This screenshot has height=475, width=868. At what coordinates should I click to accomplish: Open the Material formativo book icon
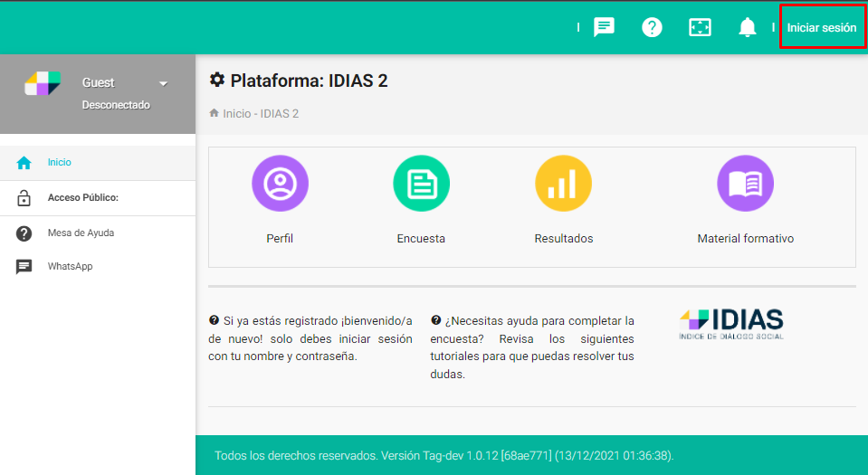tap(746, 184)
